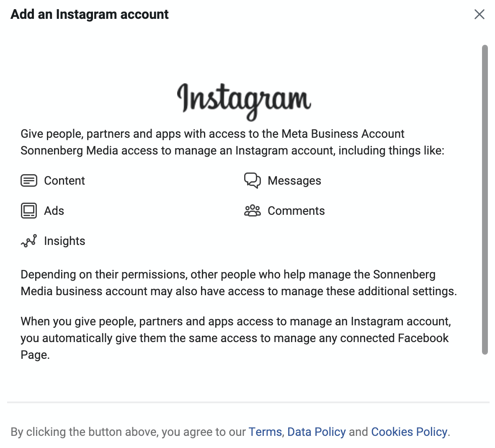Click the paragraph starting "Give people, partners"
The image size is (495, 448).
pyautogui.click(x=232, y=142)
